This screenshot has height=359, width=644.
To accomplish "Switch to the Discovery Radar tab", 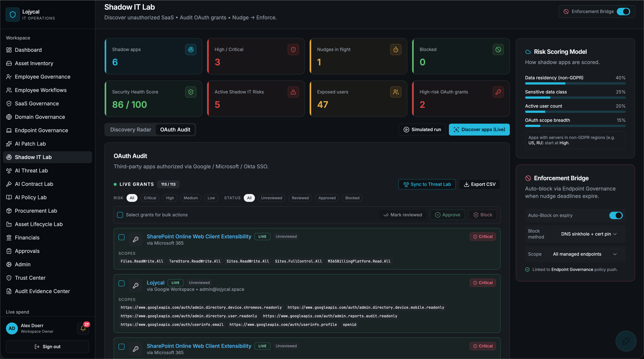I will point(130,129).
